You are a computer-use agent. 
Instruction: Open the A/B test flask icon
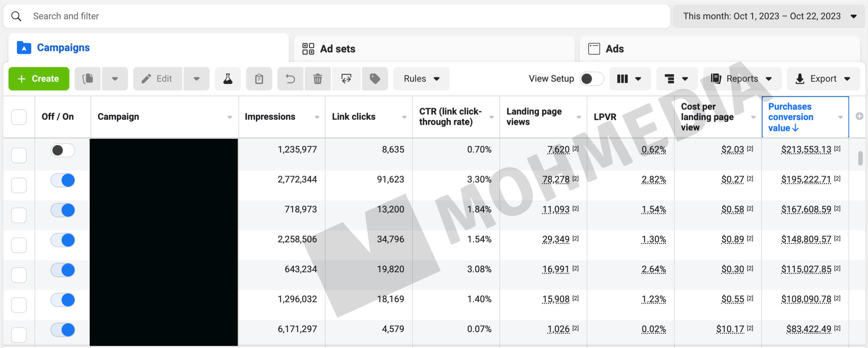[228, 79]
